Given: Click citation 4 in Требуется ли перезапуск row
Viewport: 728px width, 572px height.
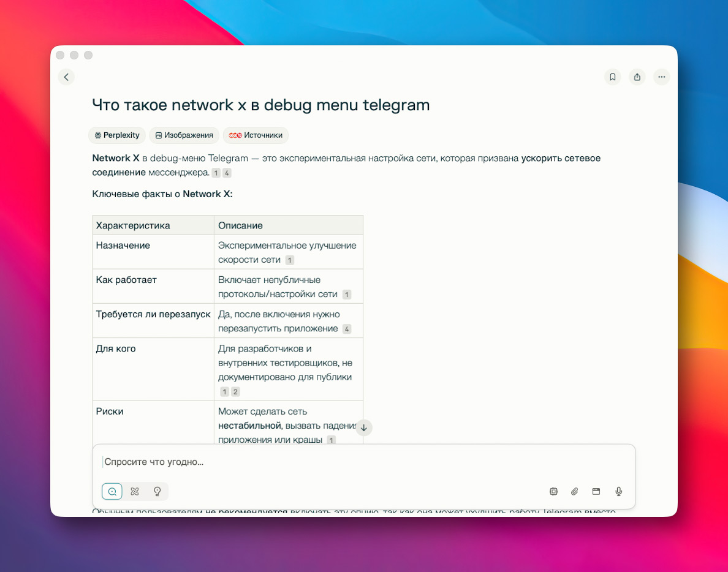Looking at the screenshot, I should (347, 329).
